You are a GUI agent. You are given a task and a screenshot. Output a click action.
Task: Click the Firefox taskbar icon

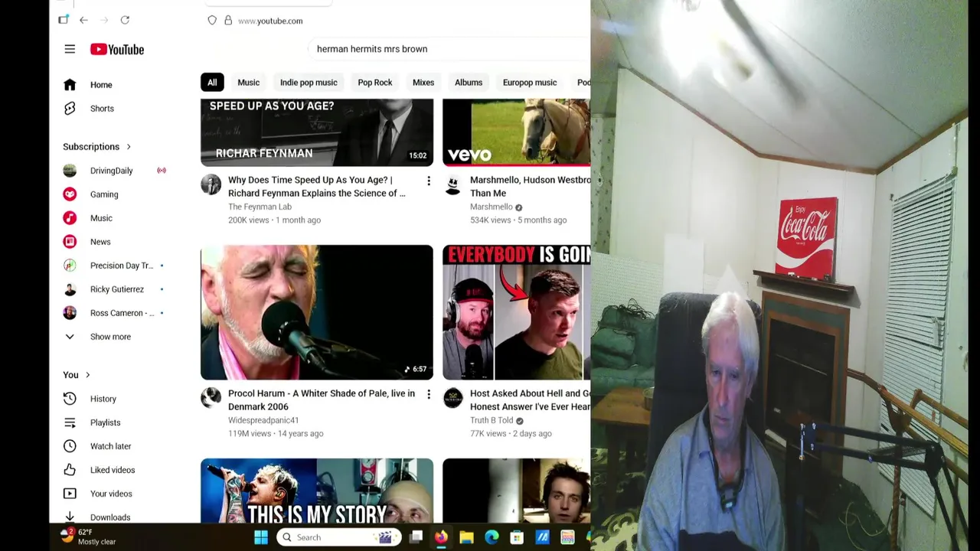[441, 537]
